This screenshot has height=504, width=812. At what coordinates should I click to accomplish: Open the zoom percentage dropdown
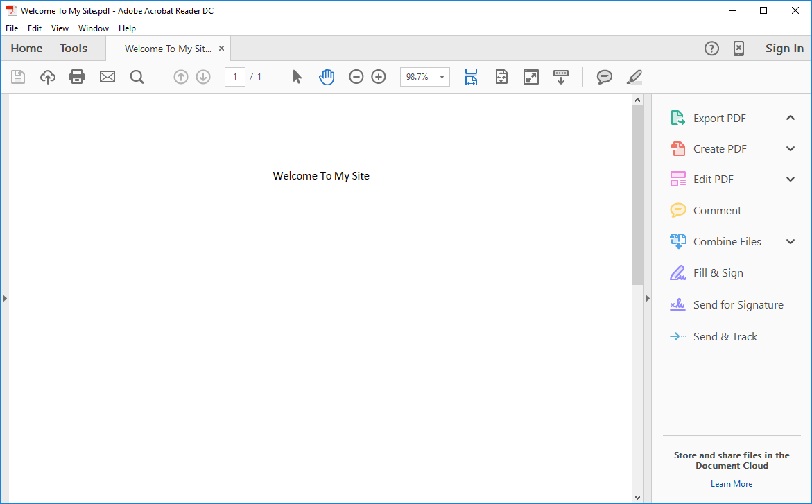[x=441, y=76]
